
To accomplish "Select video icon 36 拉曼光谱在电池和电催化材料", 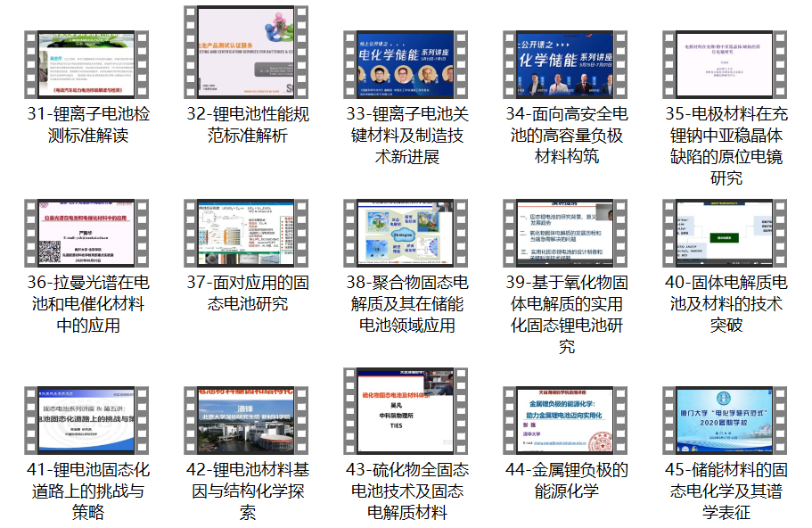I will (x=86, y=233).
